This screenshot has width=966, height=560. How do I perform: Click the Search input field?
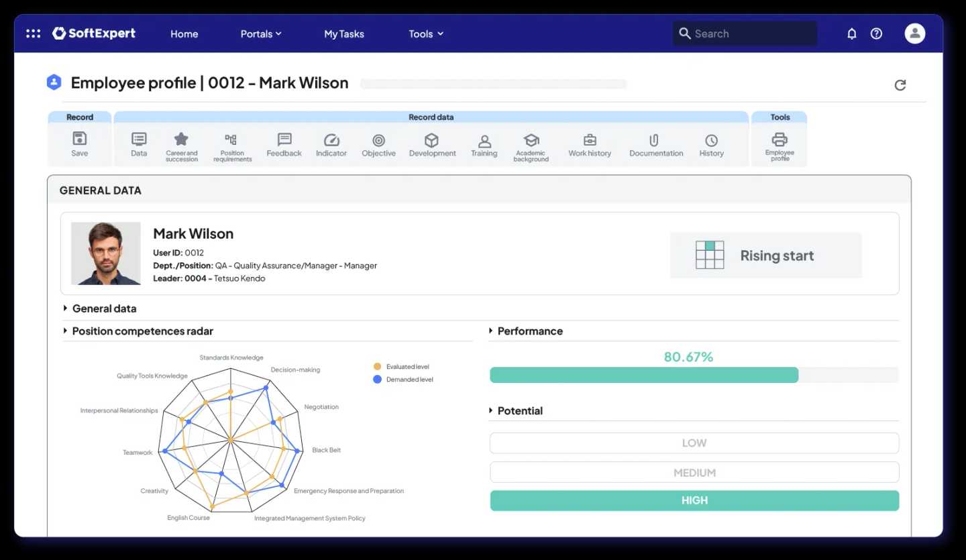[751, 34]
